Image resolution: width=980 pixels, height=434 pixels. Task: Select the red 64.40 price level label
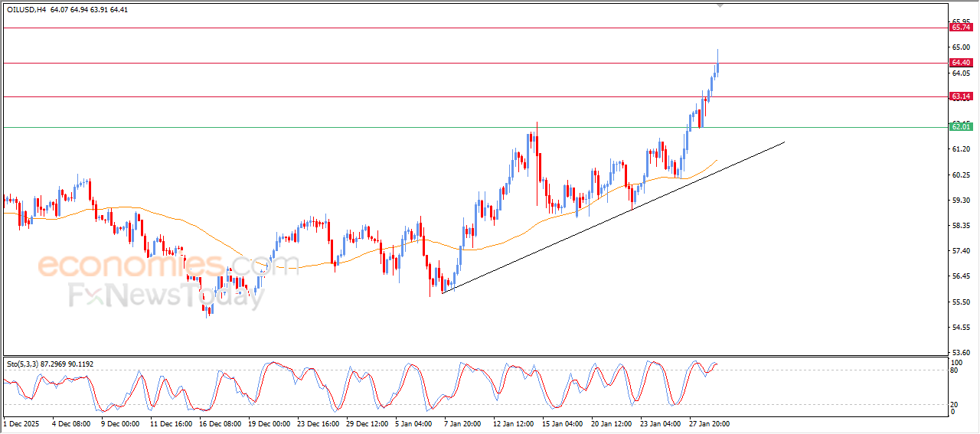tap(961, 63)
